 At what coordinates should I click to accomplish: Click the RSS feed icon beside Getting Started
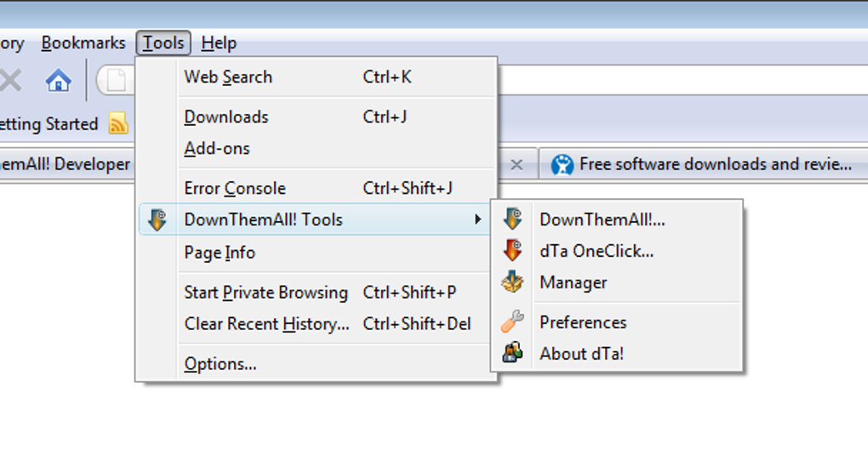coord(118,124)
